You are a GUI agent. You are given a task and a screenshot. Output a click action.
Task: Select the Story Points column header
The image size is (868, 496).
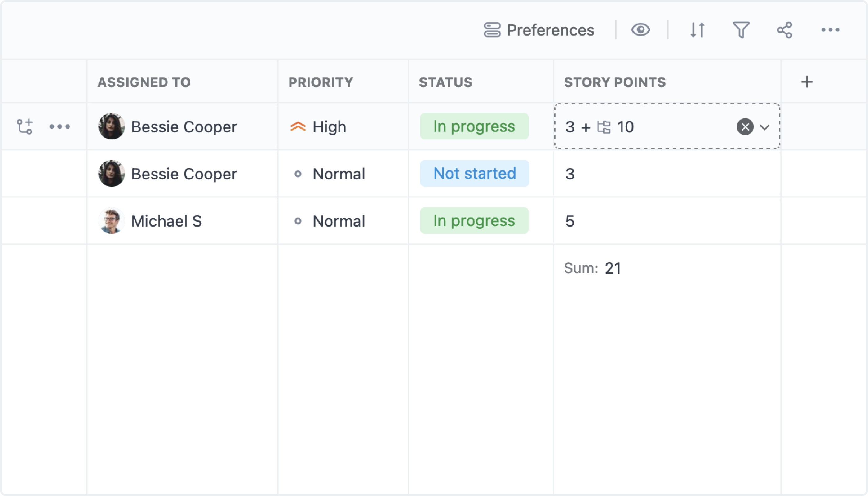pos(614,82)
